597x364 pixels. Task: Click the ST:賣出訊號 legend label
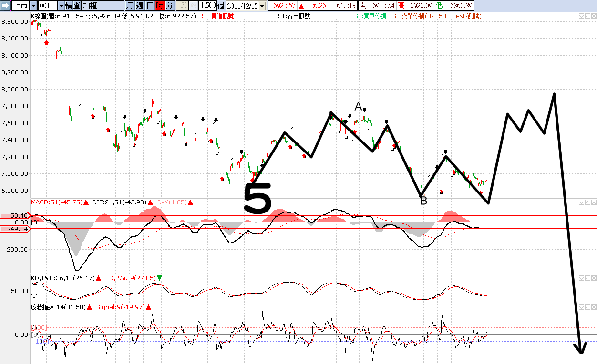pyautogui.click(x=294, y=16)
